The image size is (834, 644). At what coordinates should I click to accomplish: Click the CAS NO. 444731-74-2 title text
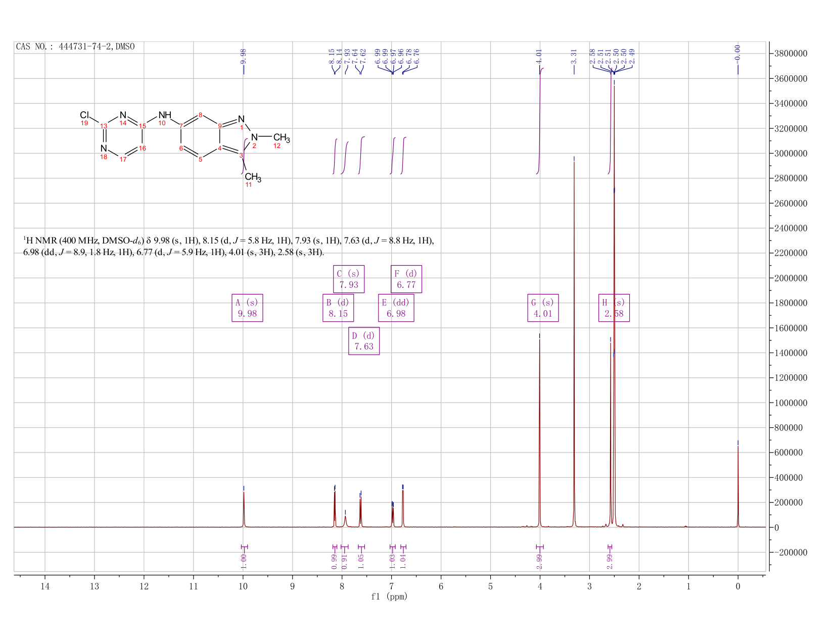[x=76, y=46]
